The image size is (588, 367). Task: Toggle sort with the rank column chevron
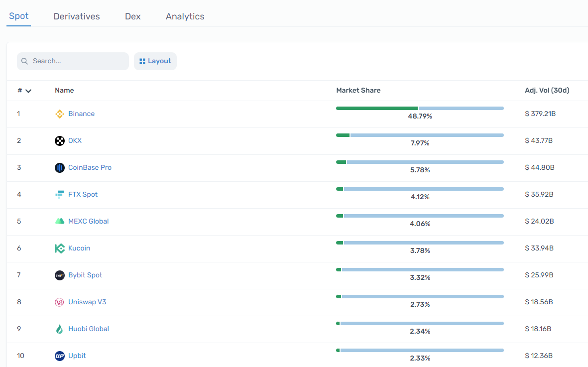pos(28,91)
